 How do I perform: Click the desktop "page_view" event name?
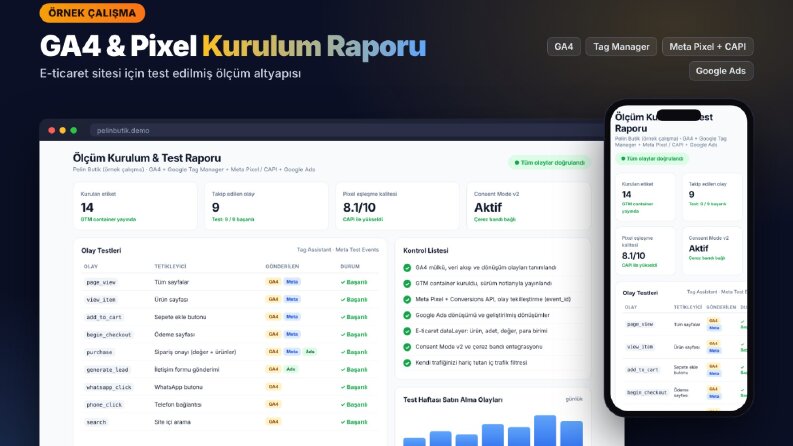click(x=101, y=282)
